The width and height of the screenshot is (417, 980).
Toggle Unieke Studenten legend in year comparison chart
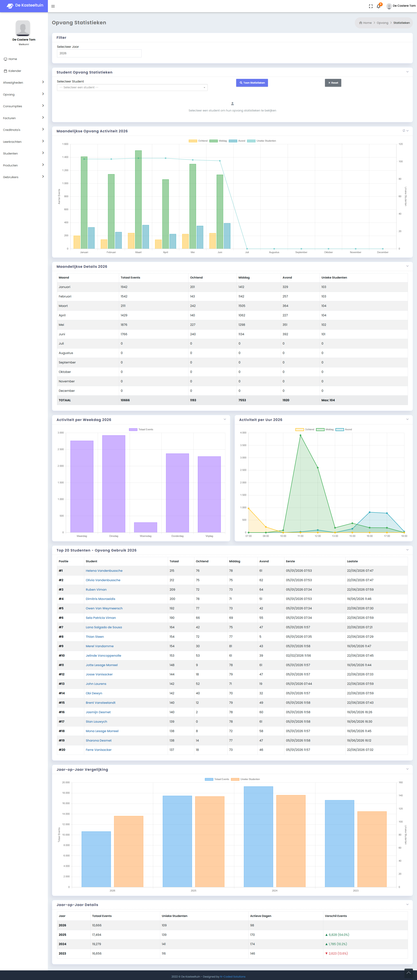246,779
